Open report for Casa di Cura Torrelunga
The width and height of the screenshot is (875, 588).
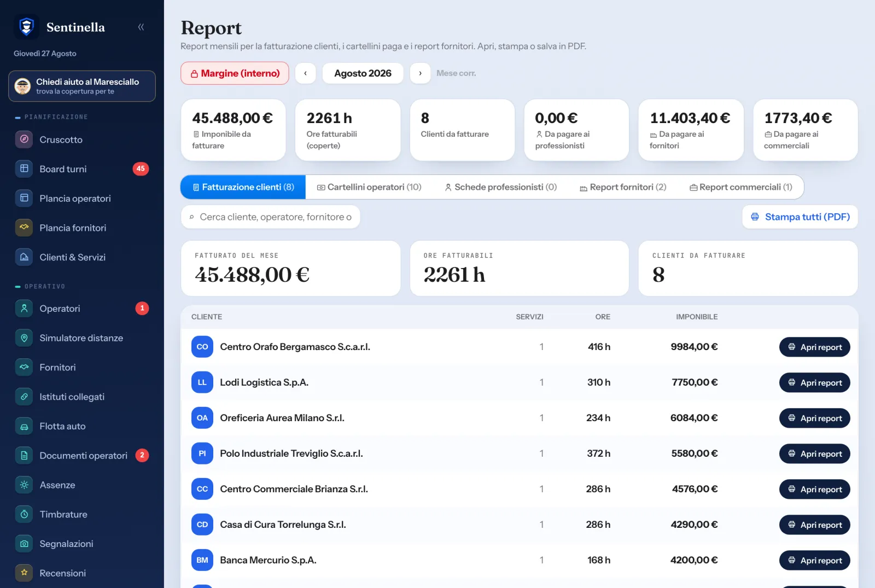(x=814, y=525)
